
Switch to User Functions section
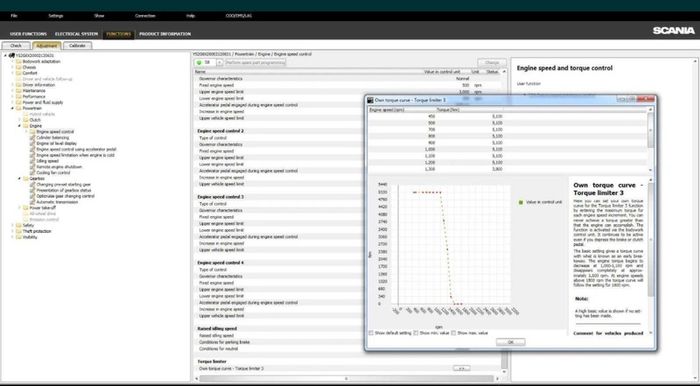[x=28, y=34]
